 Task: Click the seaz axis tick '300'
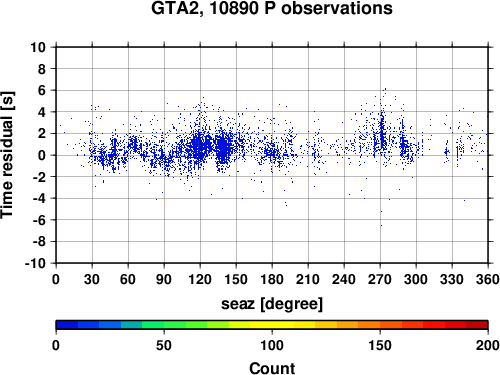416,279
